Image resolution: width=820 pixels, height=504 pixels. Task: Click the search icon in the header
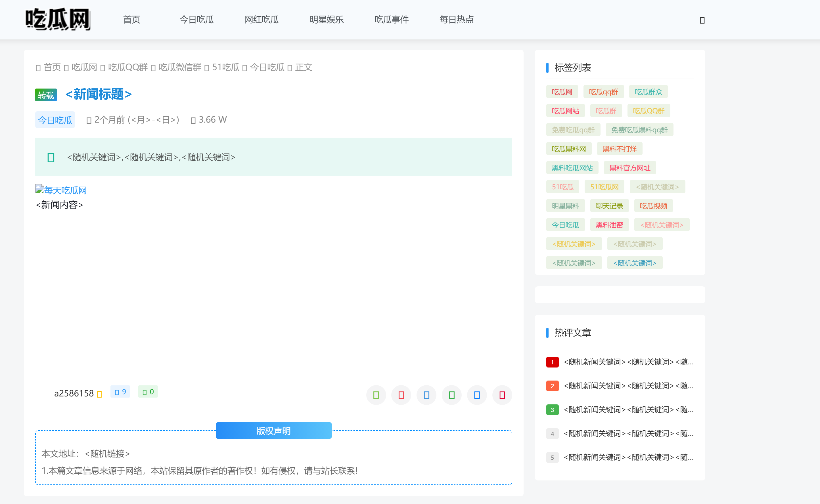coord(702,20)
